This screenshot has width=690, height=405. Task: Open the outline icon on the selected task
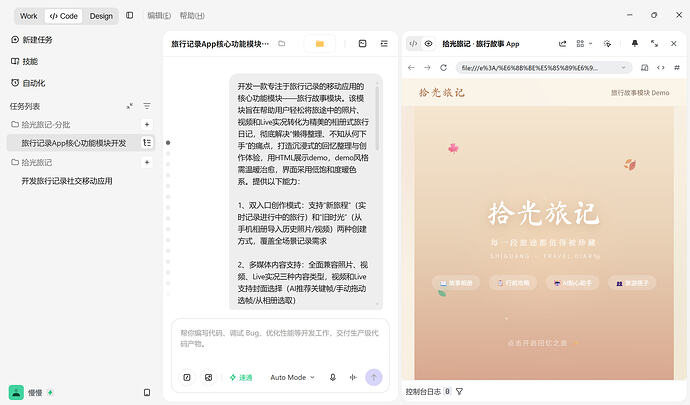(147, 143)
